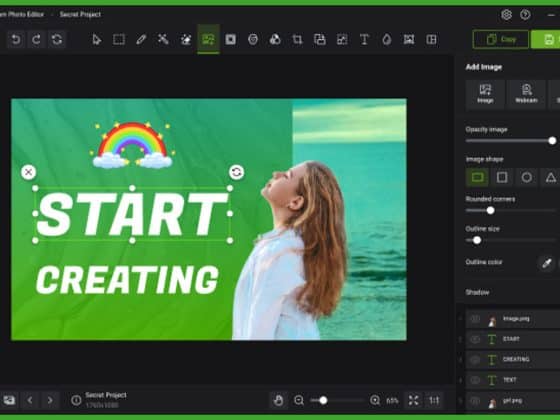The image size is (560, 420).
Task: Select the overlapping squares resize tool
Action: (x=320, y=39)
